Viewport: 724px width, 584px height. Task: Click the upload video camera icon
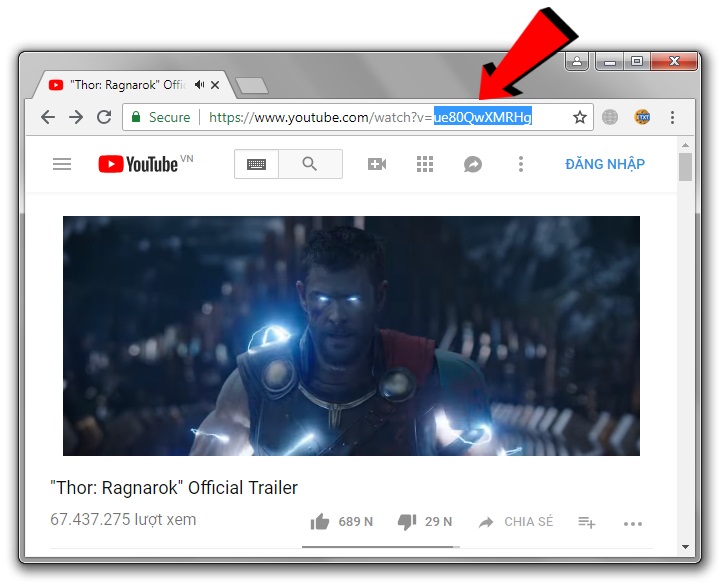(377, 164)
